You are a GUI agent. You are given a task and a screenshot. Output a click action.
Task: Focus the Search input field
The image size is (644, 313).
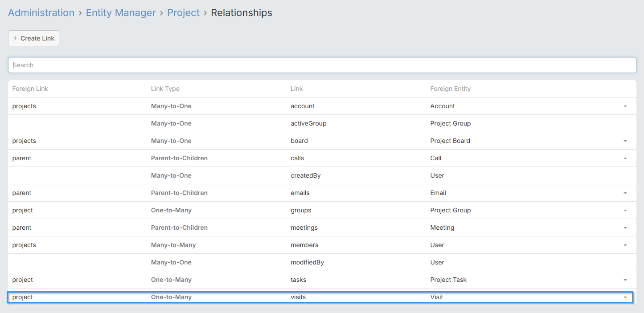pos(322,65)
